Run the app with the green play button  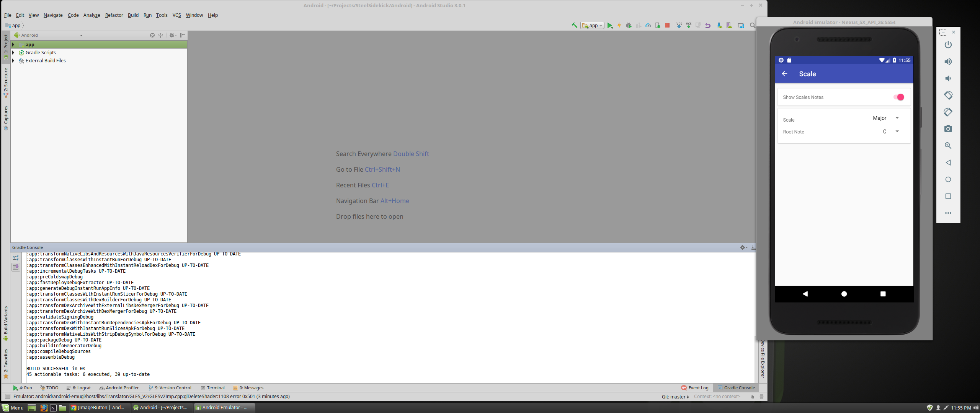point(610,25)
